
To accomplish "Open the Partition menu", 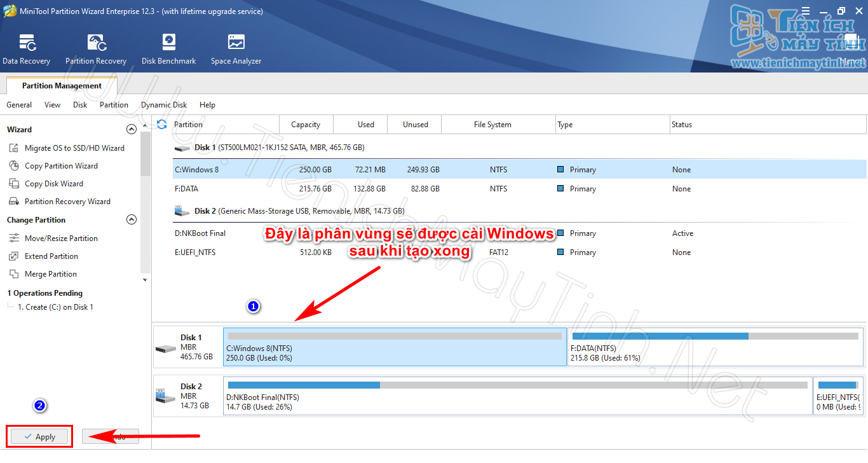I will pos(114,105).
